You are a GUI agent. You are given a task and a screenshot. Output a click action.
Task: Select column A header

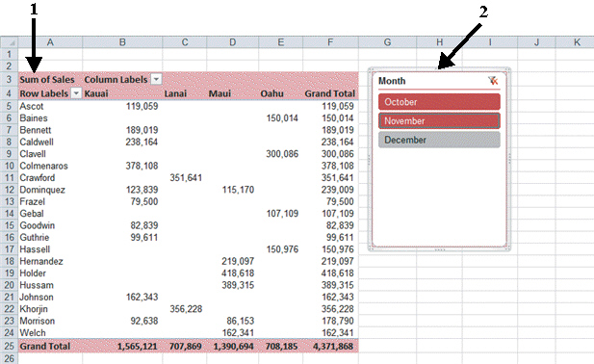pos(50,42)
